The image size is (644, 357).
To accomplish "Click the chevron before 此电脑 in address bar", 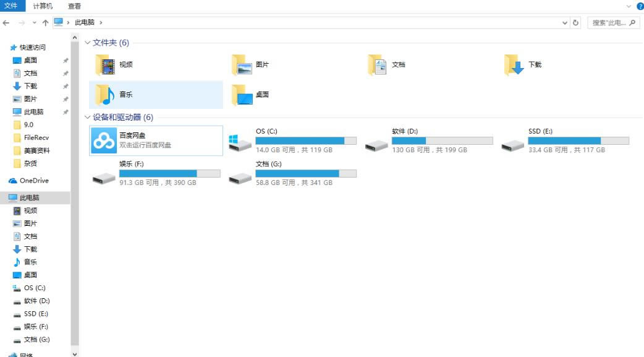I will coord(68,23).
